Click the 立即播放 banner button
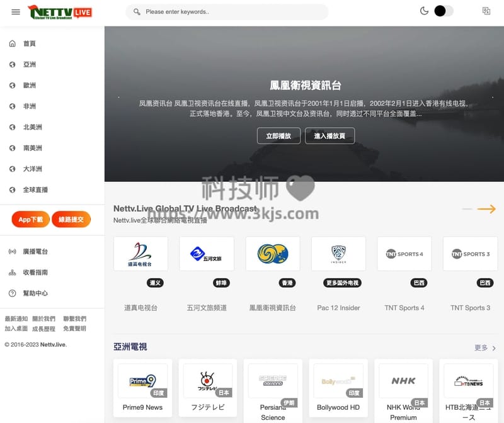The image size is (504, 423). (x=278, y=136)
